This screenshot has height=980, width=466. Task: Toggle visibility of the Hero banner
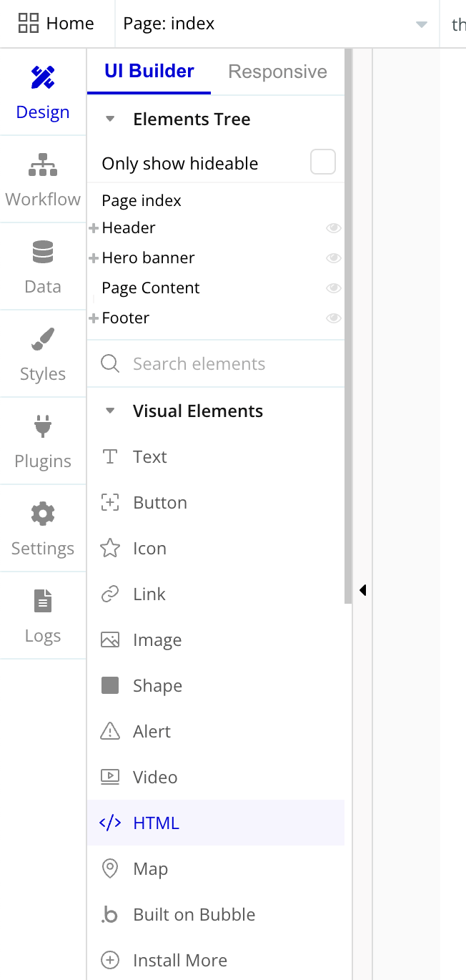(x=333, y=258)
